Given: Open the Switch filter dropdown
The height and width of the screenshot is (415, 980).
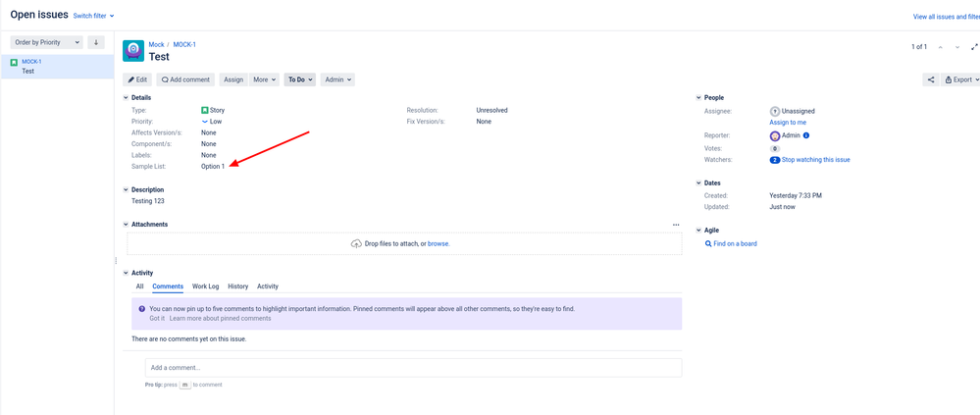Looking at the screenshot, I should [x=94, y=16].
